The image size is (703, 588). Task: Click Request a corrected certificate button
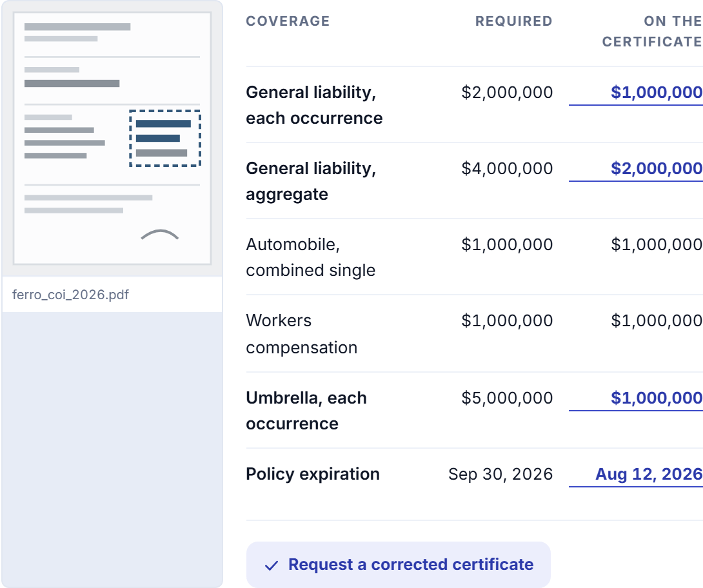(x=398, y=565)
